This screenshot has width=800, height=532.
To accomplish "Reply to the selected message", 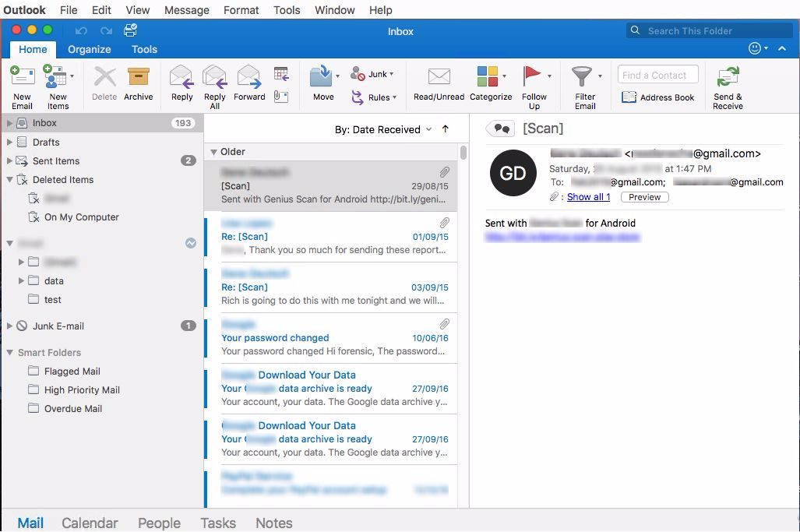I will click(181, 84).
